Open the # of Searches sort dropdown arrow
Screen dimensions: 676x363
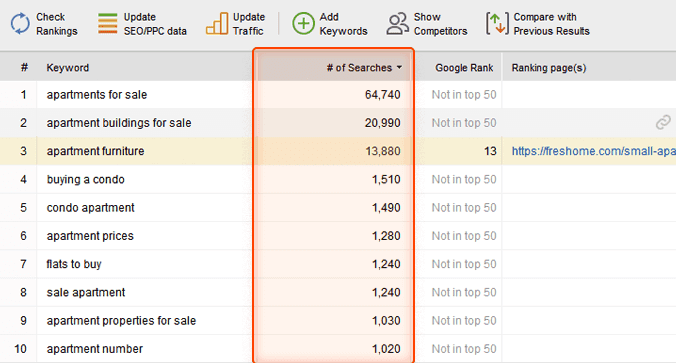(399, 68)
